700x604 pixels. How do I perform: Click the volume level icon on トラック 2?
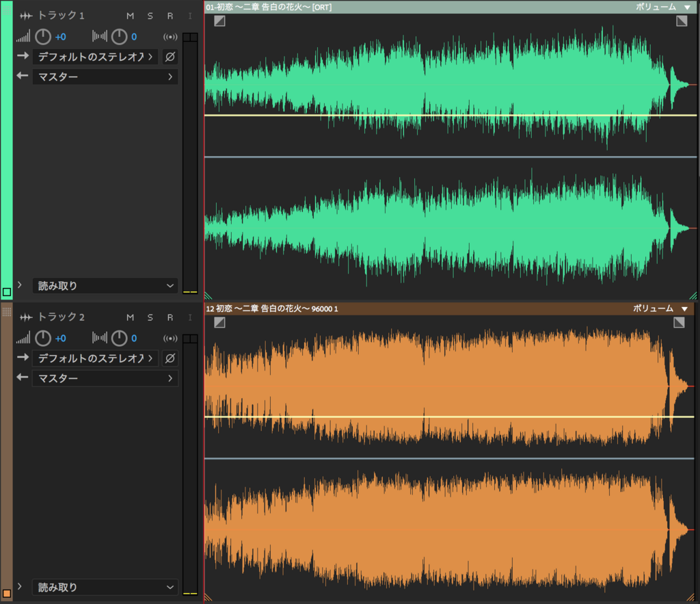(x=23, y=338)
